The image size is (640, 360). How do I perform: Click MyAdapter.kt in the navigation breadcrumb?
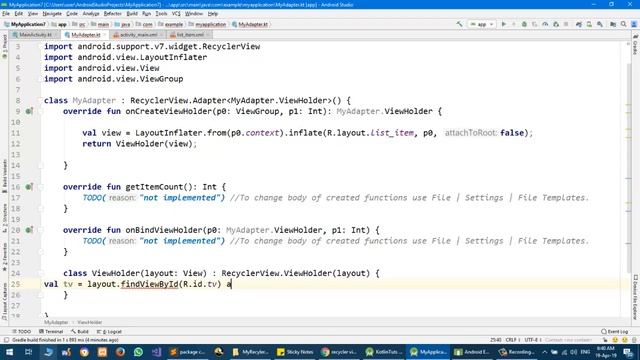[250, 24]
